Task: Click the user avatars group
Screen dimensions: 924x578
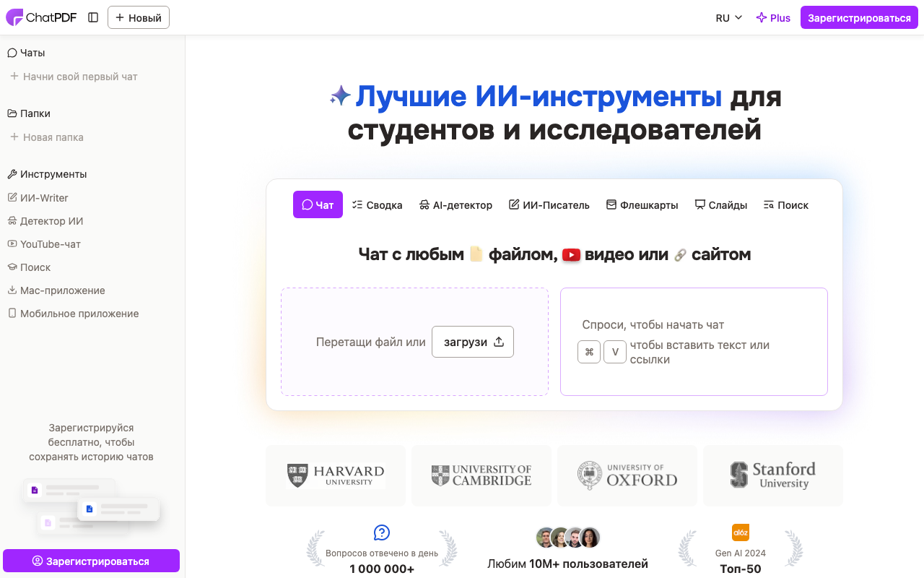Action: [568, 538]
